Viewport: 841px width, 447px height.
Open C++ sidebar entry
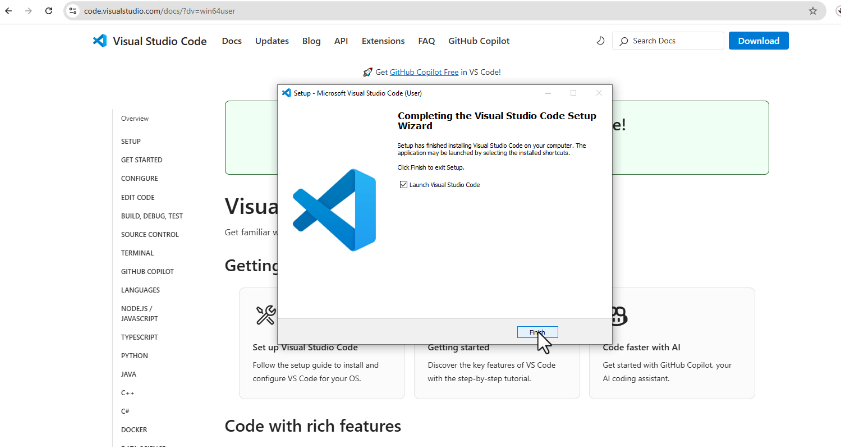(x=128, y=393)
